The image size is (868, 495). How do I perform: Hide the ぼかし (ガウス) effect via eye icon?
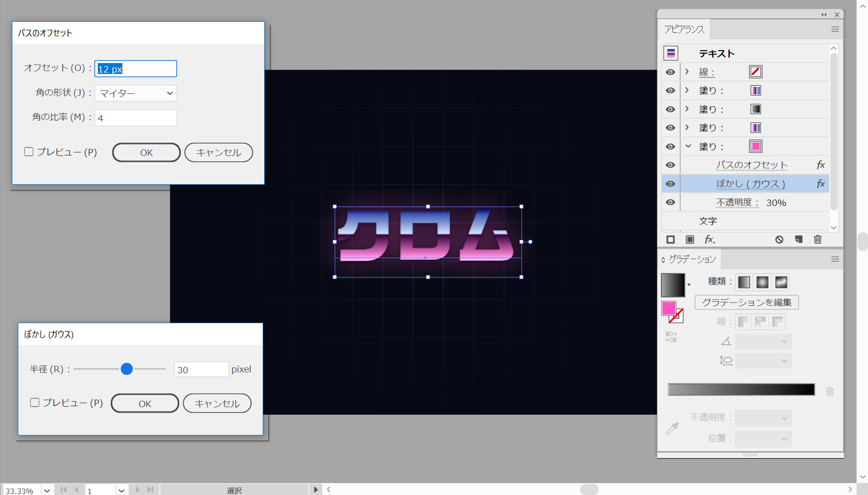[670, 184]
